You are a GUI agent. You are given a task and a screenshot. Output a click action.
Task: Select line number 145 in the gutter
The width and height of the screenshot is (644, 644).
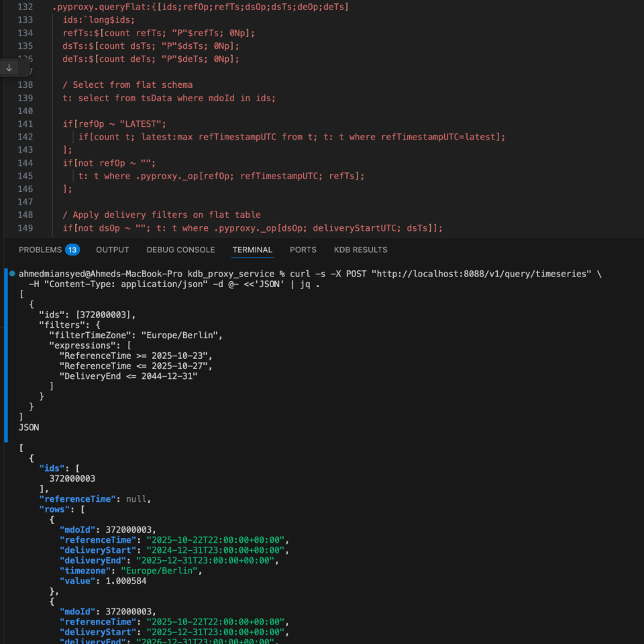click(x=24, y=176)
